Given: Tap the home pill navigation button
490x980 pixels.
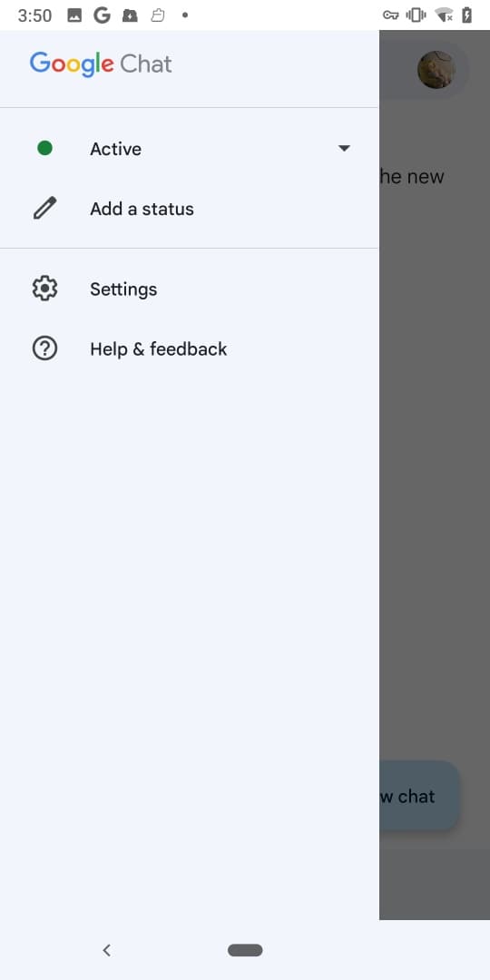Looking at the screenshot, I should (x=245, y=950).
